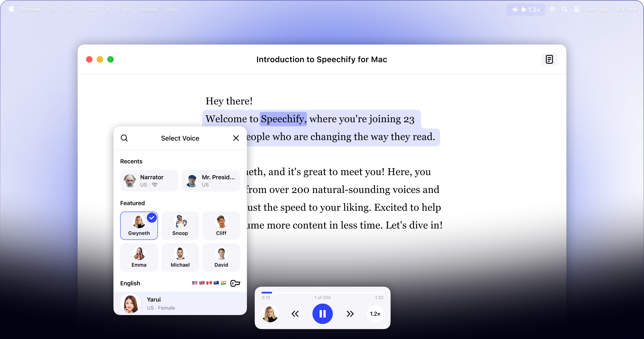Open the Apple menu

(x=11, y=9)
